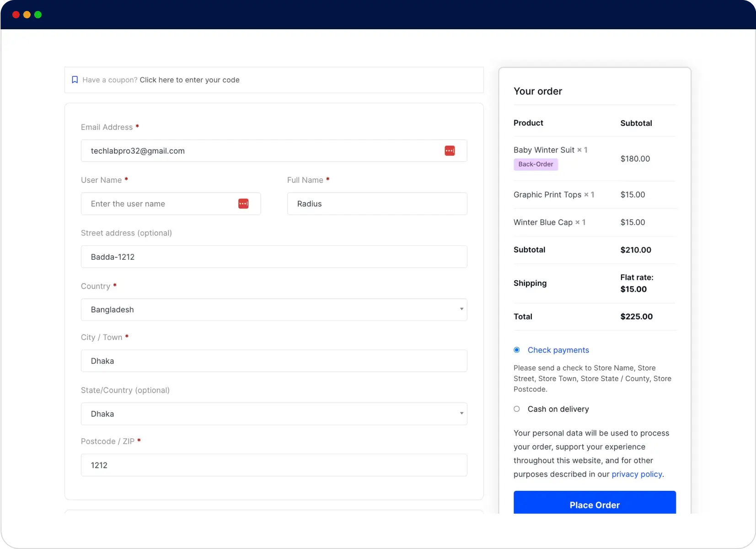
Task: Click the Flat rate: $15.00 shipping value
Action: tap(637, 283)
